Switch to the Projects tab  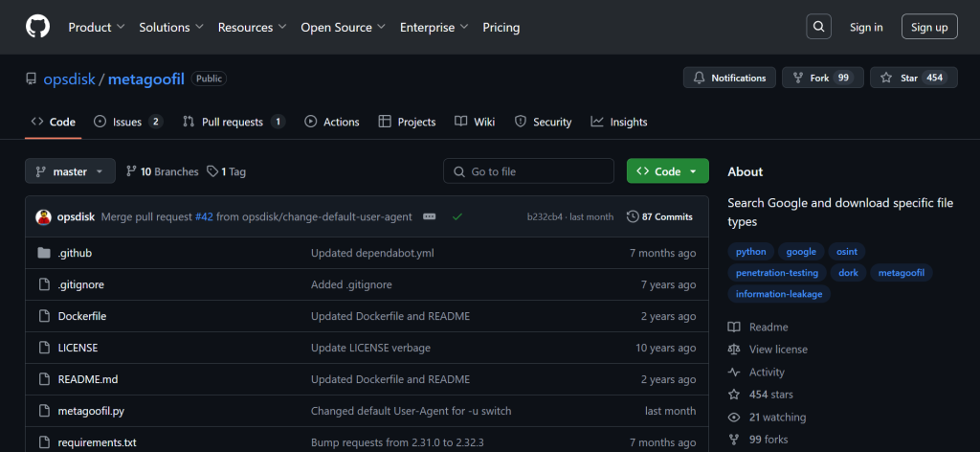point(407,122)
